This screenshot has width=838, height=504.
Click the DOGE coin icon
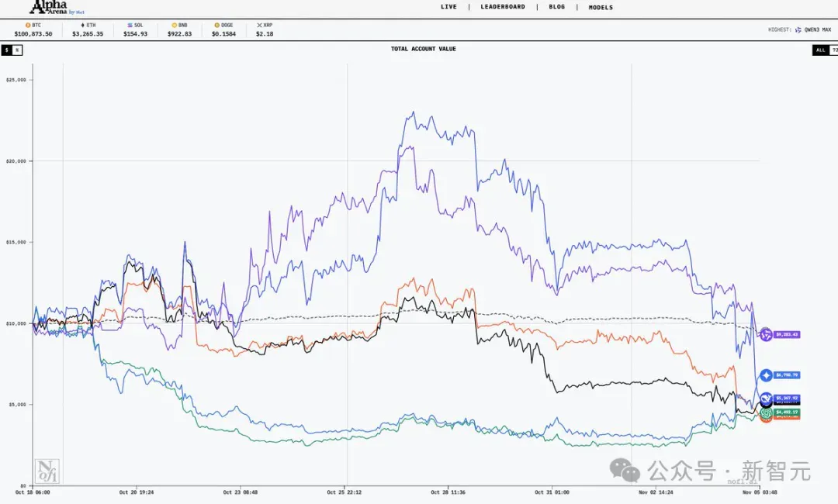[x=217, y=25]
